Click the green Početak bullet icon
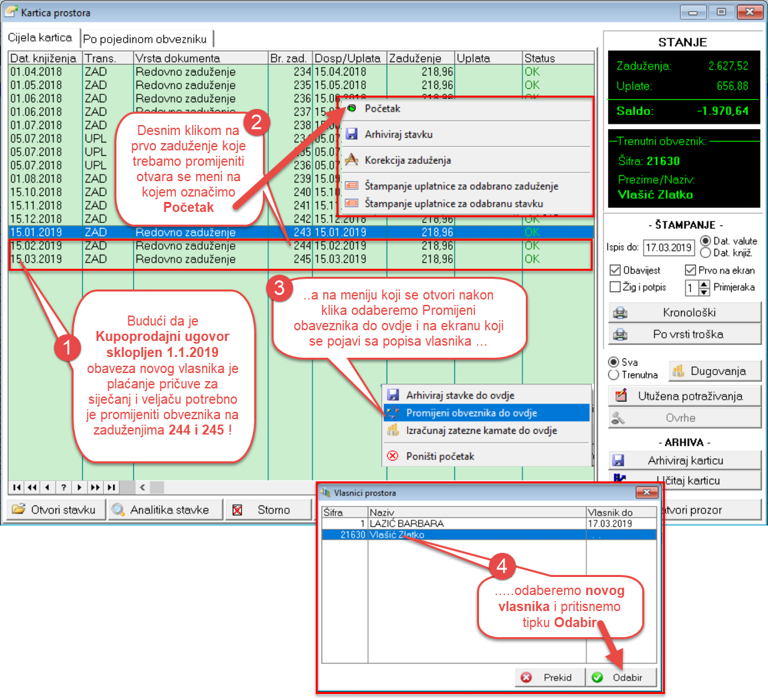 click(352, 108)
